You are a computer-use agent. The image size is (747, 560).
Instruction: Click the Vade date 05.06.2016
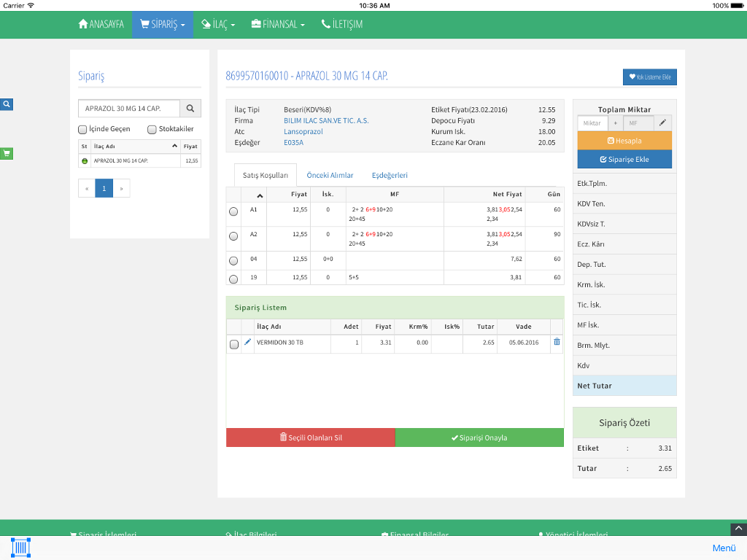(x=524, y=343)
